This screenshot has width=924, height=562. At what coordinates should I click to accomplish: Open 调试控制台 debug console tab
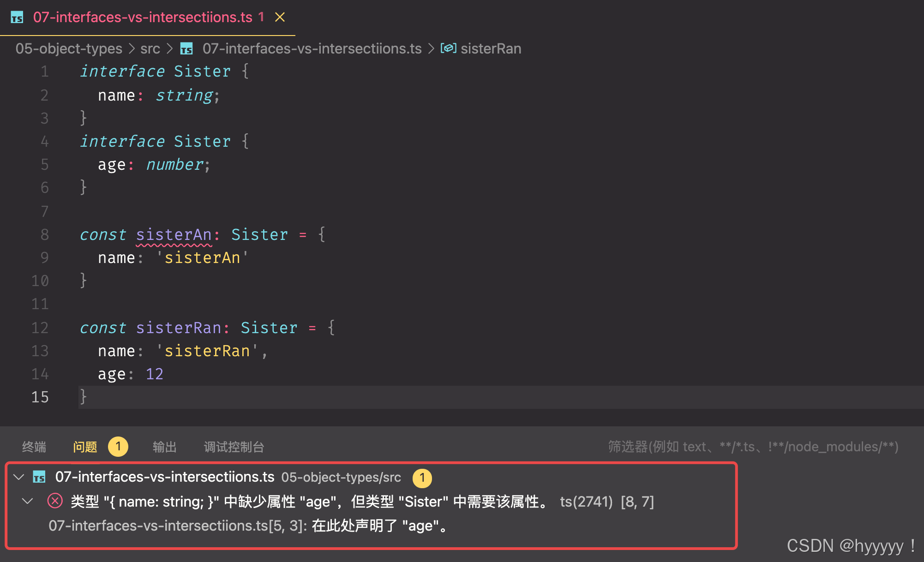pos(234,447)
